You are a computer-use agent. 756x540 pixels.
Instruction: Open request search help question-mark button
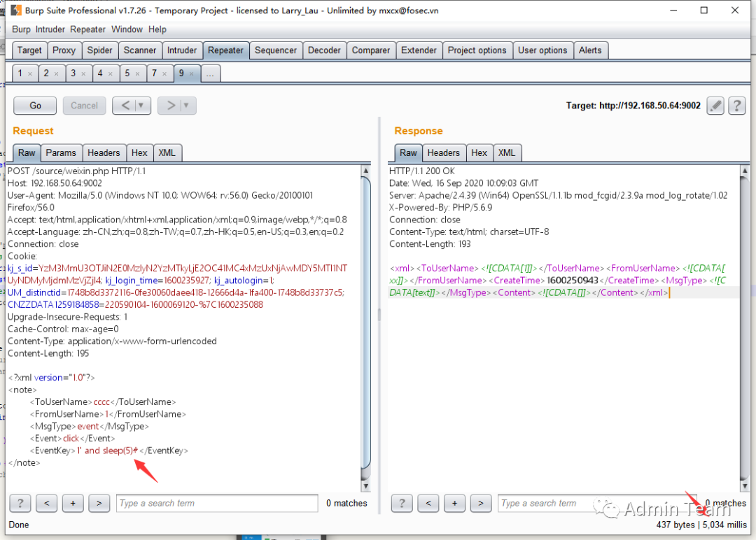[x=20, y=503]
